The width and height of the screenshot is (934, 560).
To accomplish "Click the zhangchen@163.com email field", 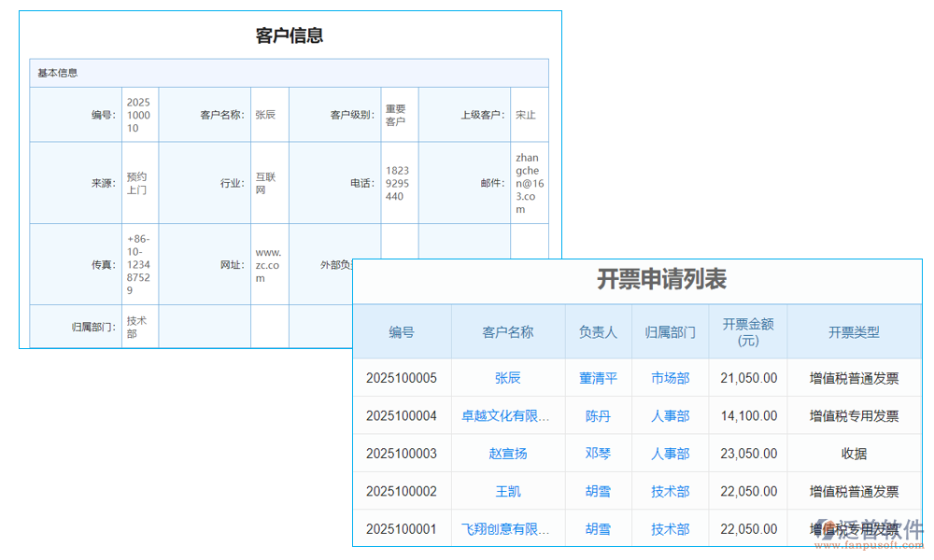I will coord(529,182).
